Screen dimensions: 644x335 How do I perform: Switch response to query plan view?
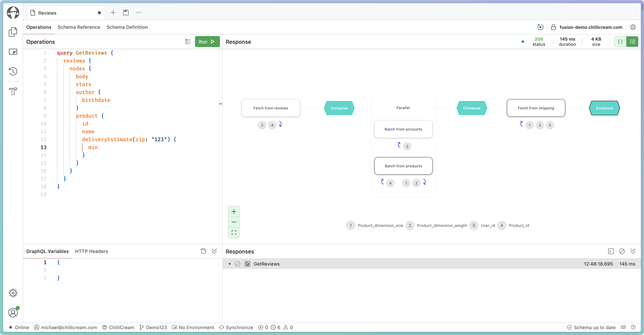632,42
